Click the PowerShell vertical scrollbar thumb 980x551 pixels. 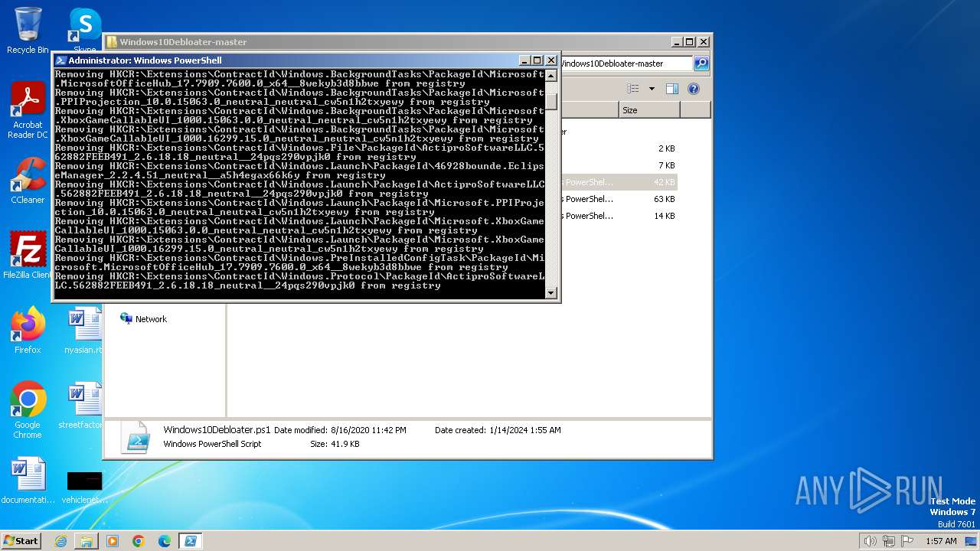tap(550, 100)
